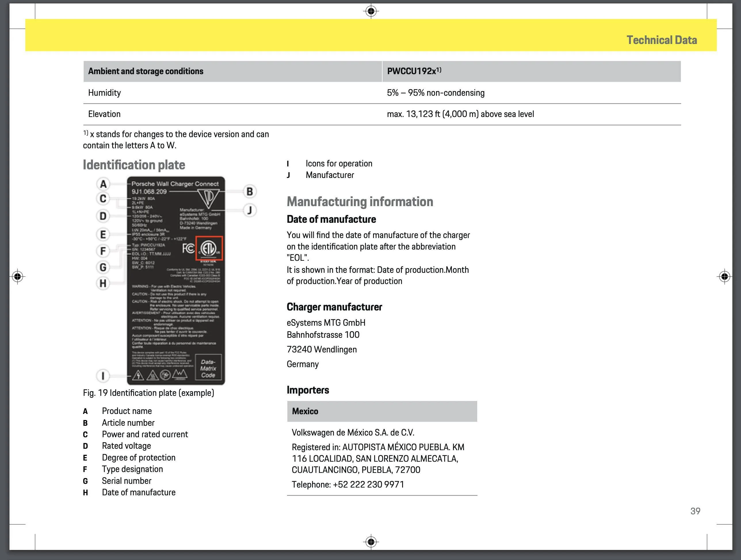741x560 pixels.
Task: Click the 'It is shown in the format' sentence
Action: click(x=378, y=275)
